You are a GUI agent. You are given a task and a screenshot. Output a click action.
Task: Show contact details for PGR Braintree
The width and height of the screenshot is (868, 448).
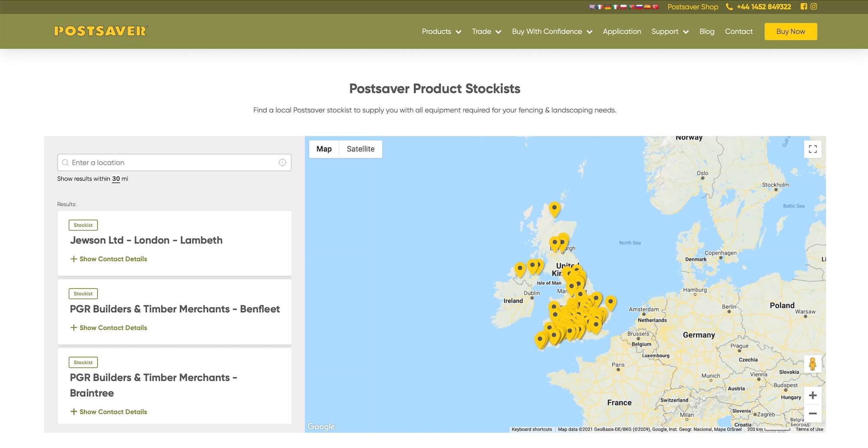click(108, 412)
